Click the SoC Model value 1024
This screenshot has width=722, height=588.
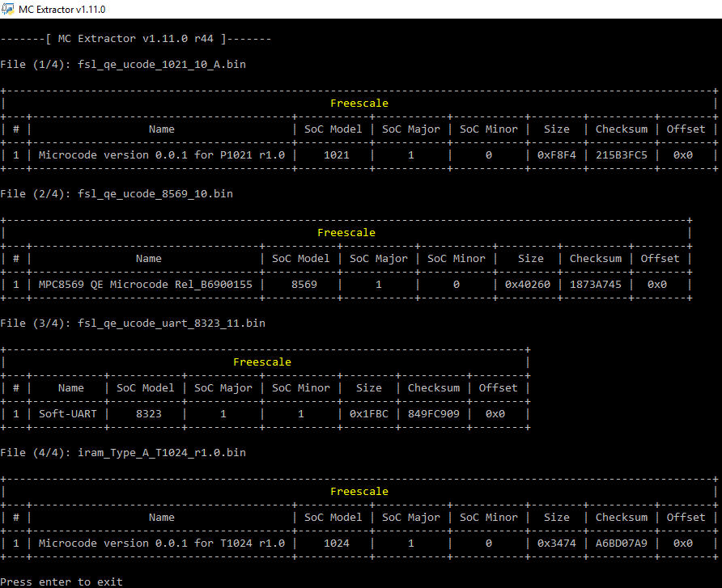click(336, 544)
